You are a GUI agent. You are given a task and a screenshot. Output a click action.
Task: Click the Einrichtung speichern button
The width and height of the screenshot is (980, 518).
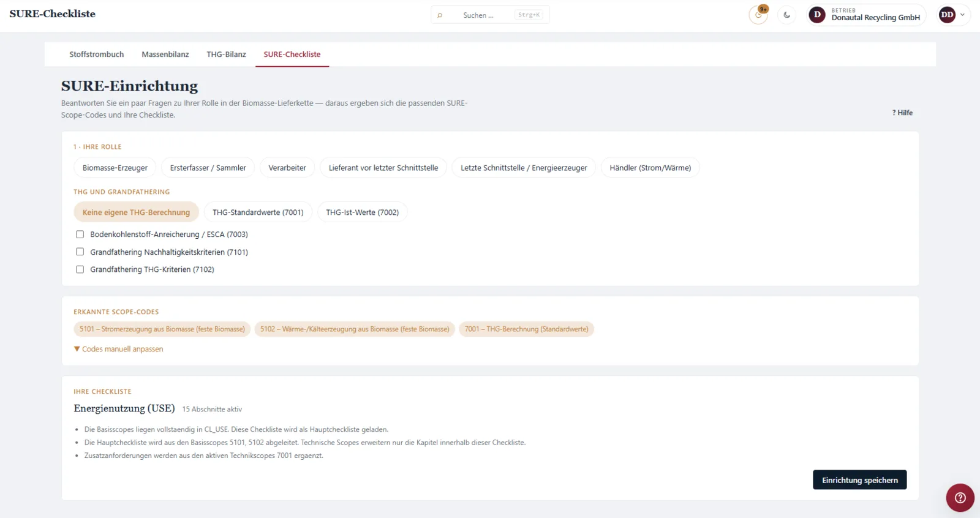pyautogui.click(x=859, y=480)
